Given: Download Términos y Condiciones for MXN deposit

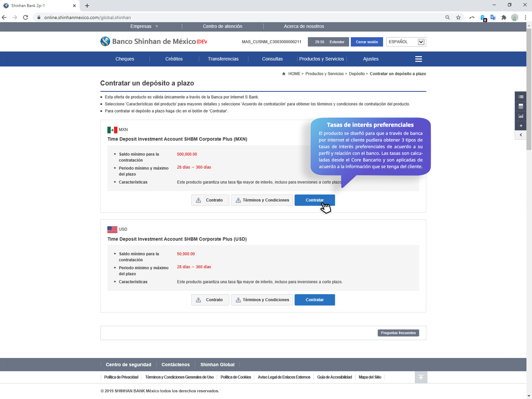Looking at the screenshot, I should click(262, 200).
